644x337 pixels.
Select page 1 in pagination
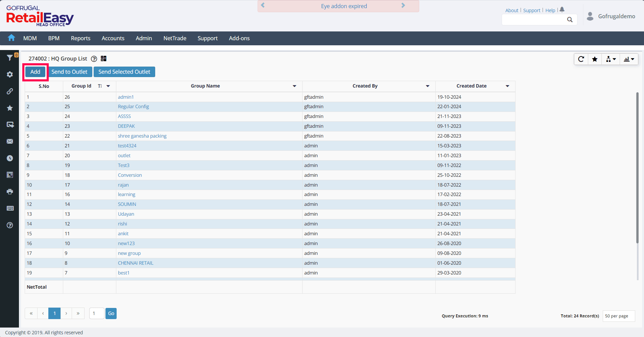pos(54,313)
